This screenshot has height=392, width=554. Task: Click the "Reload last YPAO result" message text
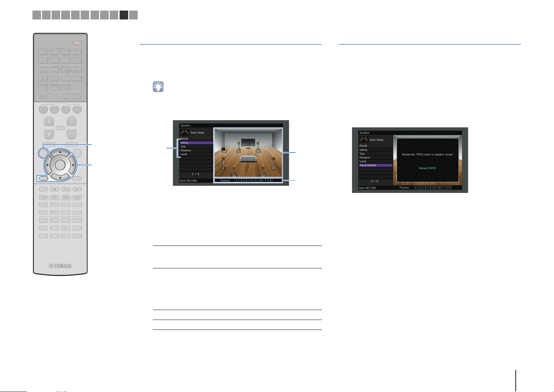(x=428, y=154)
